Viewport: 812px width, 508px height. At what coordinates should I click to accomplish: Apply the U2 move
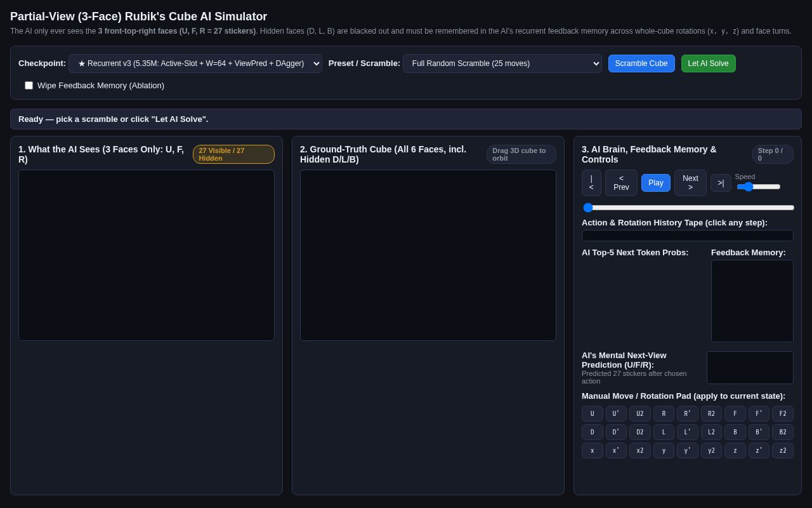[x=640, y=414]
